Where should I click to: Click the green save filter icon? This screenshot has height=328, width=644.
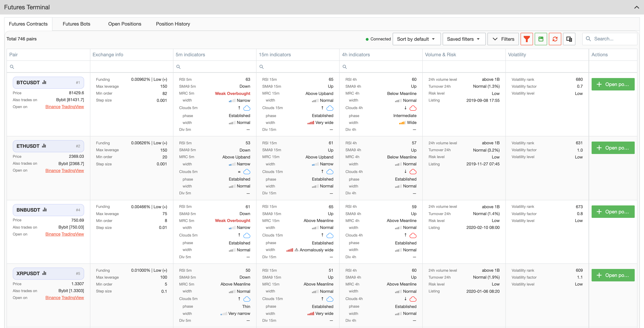(541, 39)
